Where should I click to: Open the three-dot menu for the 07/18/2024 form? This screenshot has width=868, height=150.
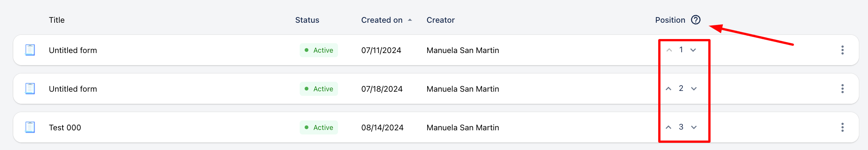[842, 89]
